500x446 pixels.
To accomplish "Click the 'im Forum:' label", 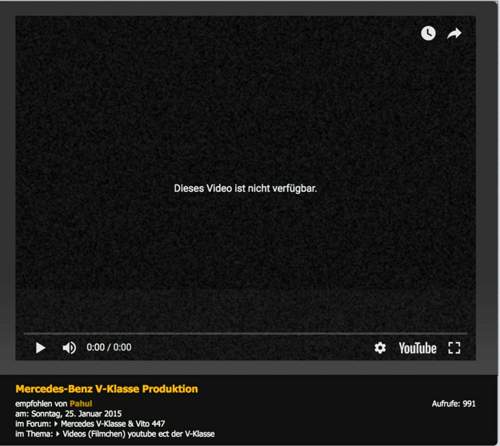I will point(33,424).
